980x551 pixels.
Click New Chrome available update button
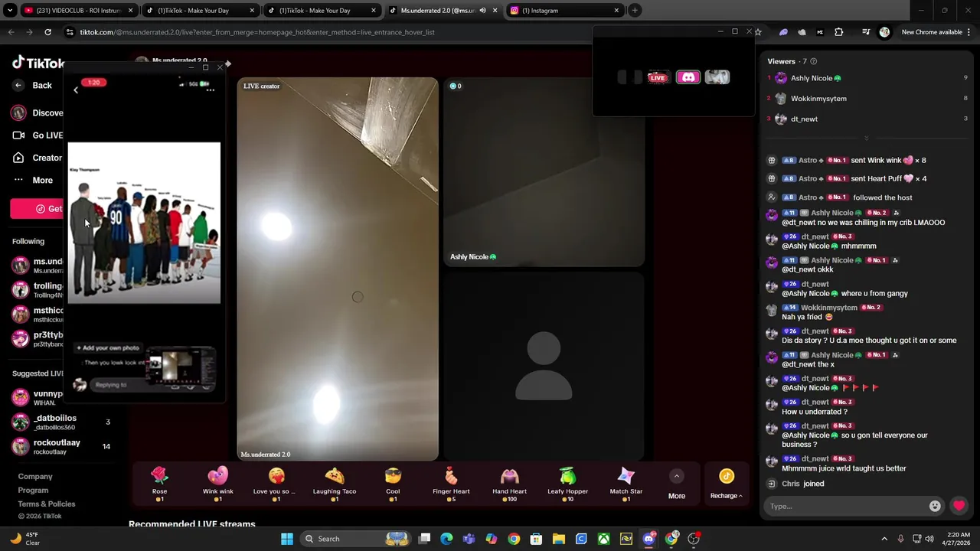click(936, 32)
